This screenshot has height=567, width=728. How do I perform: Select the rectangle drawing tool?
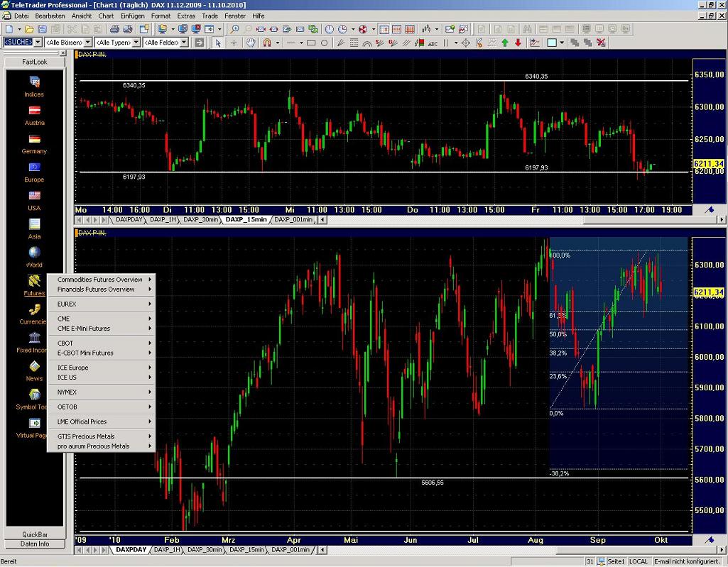click(311, 43)
